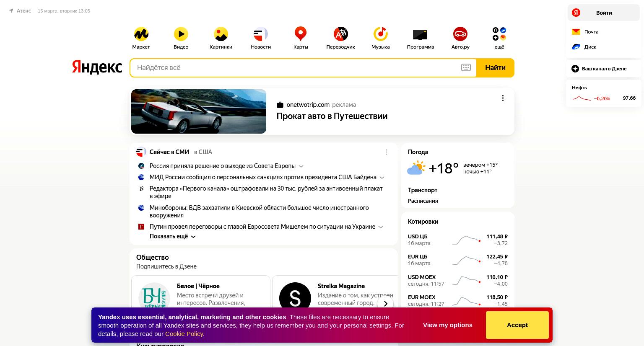Image resolution: width=644 pixels, height=346 pixels.
Task: Open the Картинки service icon
Action: (x=221, y=34)
